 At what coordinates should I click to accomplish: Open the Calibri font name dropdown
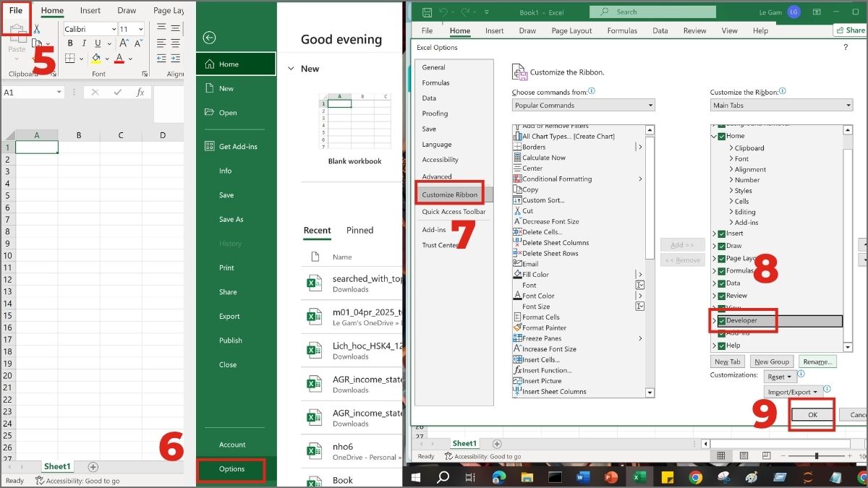113,29
